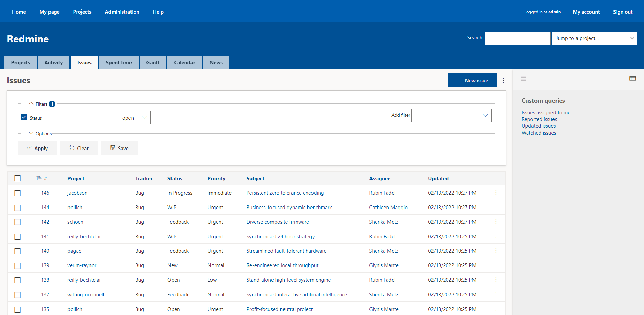644x315 pixels.
Task: Open 'Issues assigned to me' custom query
Action: (546, 113)
